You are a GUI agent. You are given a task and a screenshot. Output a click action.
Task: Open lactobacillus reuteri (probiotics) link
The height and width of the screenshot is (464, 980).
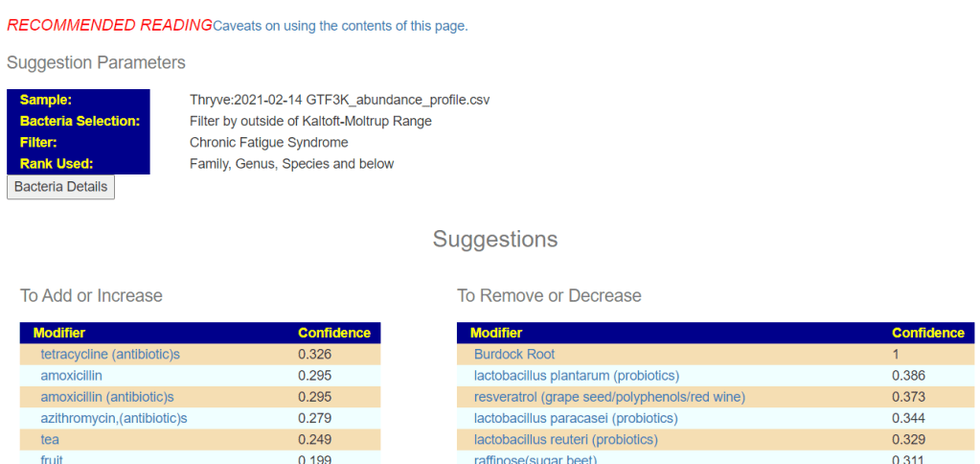click(x=565, y=439)
